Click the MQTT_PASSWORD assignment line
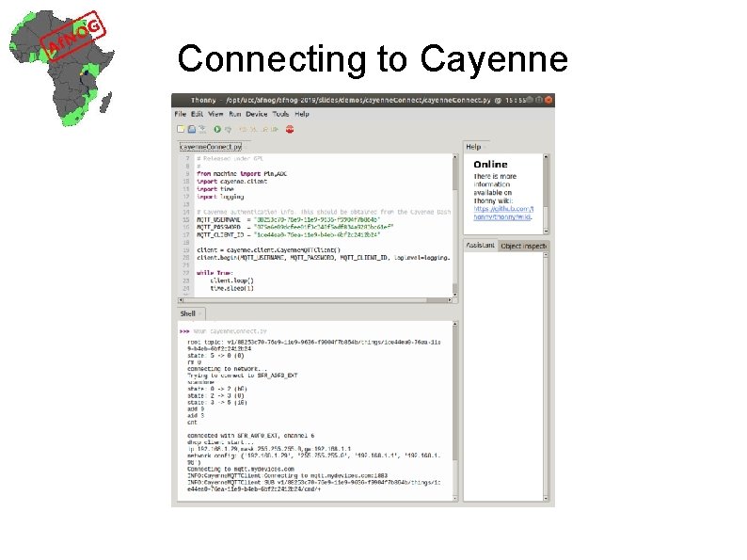This screenshot has height=560, width=747. [x=294, y=228]
